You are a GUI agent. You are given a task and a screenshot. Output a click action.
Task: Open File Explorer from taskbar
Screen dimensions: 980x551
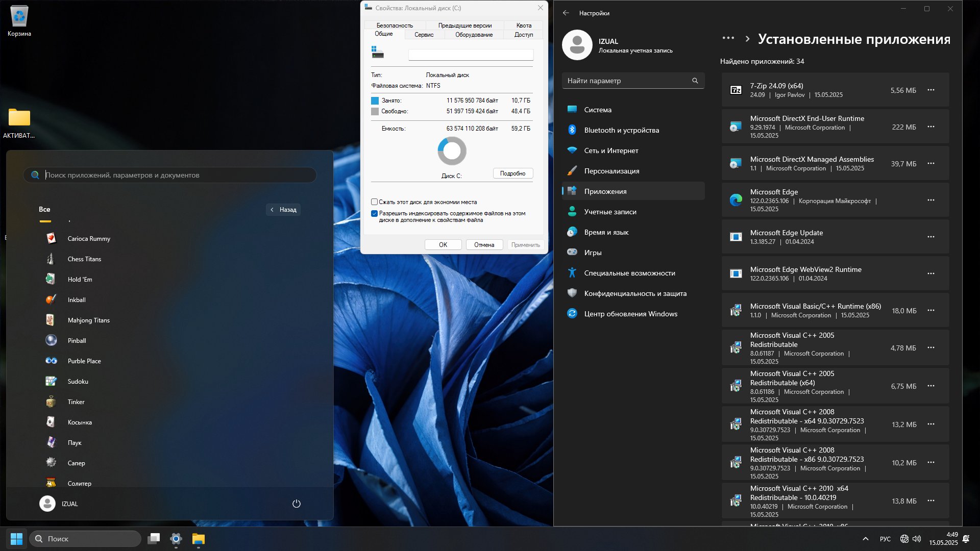pos(199,539)
